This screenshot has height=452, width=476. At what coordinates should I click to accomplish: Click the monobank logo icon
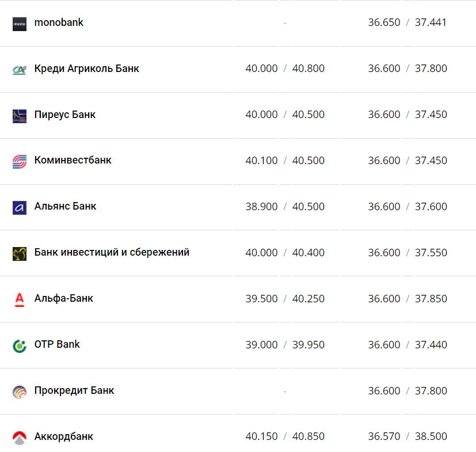coord(20,24)
